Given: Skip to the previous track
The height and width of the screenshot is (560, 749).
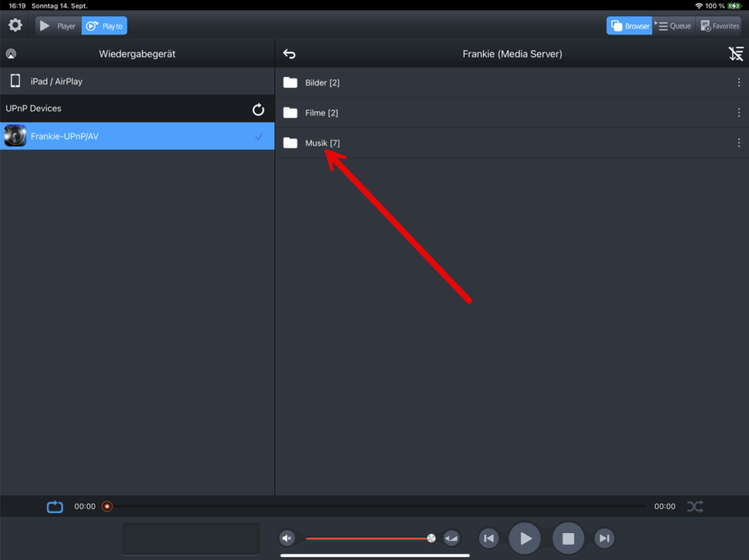Looking at the screenshot, I should pos(489,539).
